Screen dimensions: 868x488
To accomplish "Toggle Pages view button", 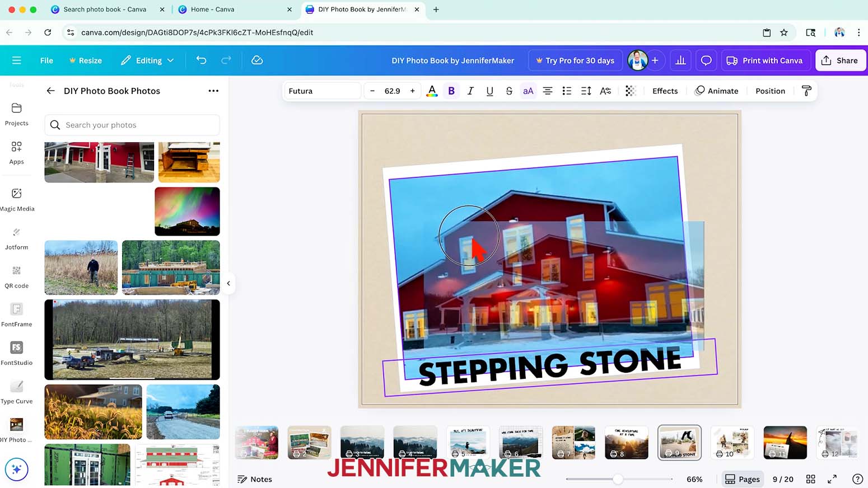I will (743, 479).
